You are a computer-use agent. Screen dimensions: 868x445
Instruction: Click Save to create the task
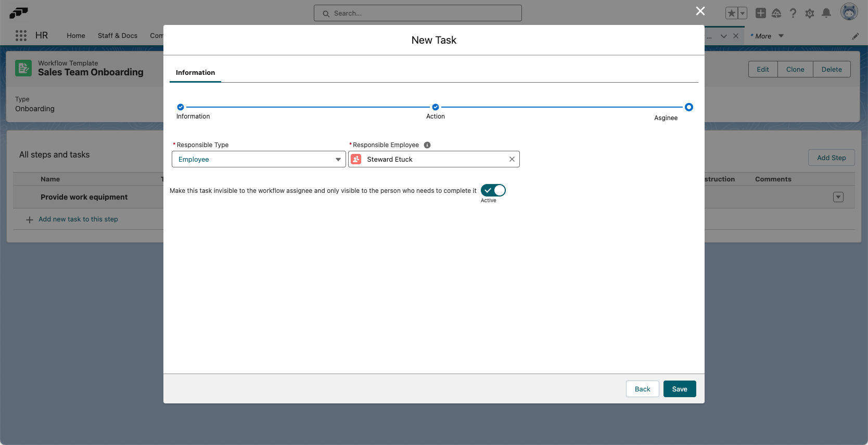coord(679,389)
